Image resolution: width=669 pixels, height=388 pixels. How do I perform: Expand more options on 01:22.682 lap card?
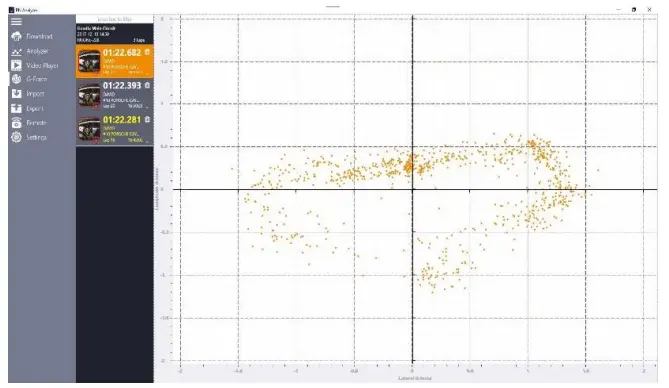(148, 73)
